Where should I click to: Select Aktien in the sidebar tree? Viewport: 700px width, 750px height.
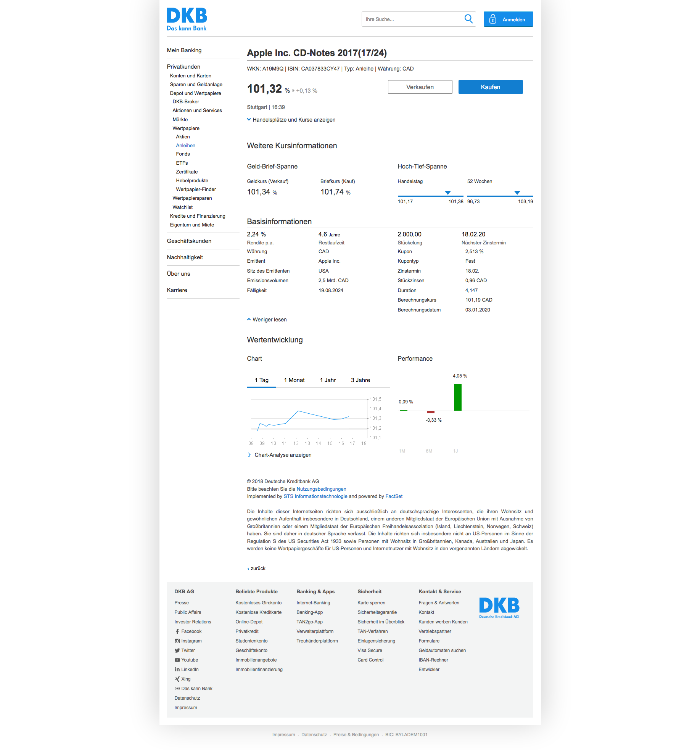[183, 137]
